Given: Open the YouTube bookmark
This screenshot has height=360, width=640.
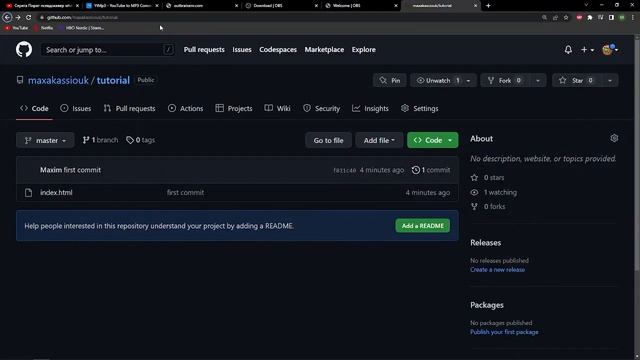Looking at the screenshot, I should [16, 28].
